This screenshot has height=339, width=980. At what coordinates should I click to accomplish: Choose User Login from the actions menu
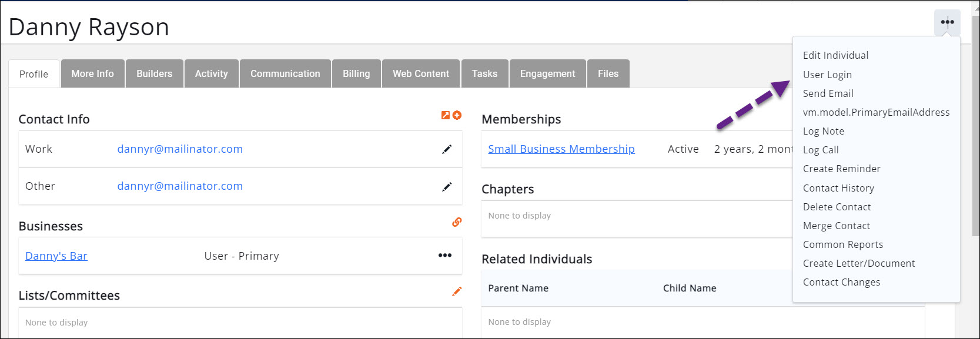coord(827,75)
